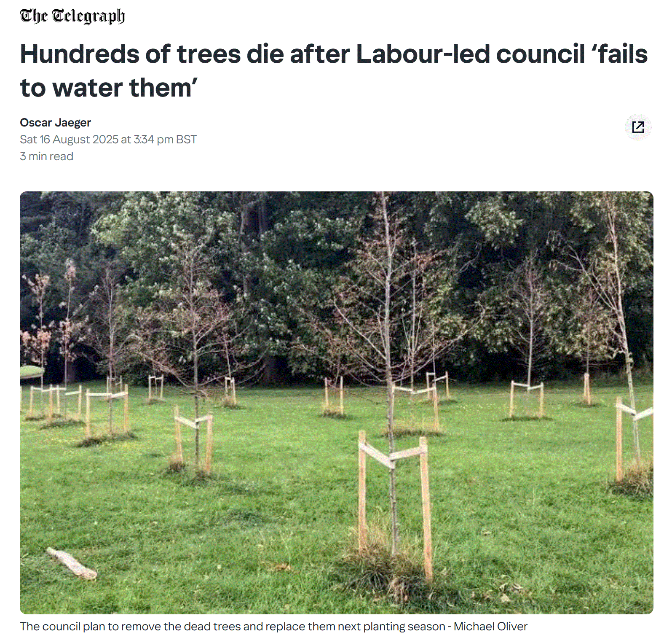Select the Sat 16 August 2025 timestamp
The image size is (672, 643).
pyautogui.click(x=108, y=140)
